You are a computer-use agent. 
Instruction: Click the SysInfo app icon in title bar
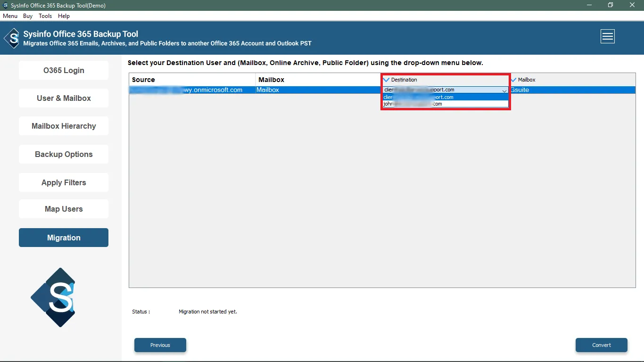pyautogui.click(x=5, y=5)
